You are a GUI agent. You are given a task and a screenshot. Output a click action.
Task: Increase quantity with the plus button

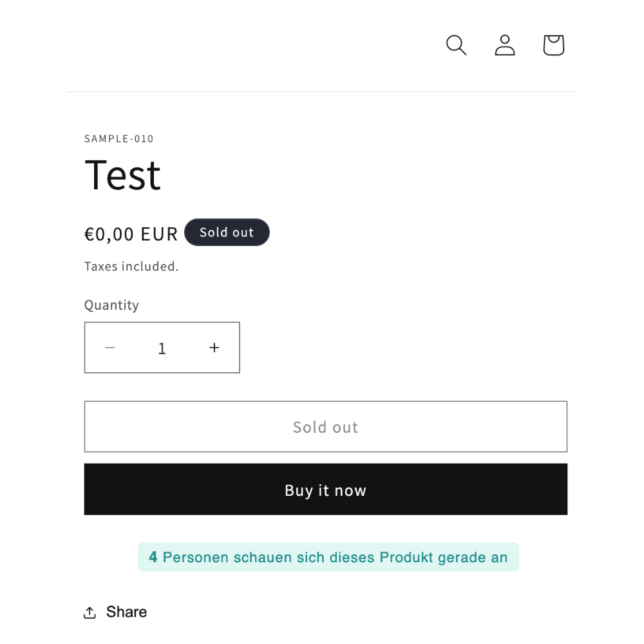tap(214, 348)
